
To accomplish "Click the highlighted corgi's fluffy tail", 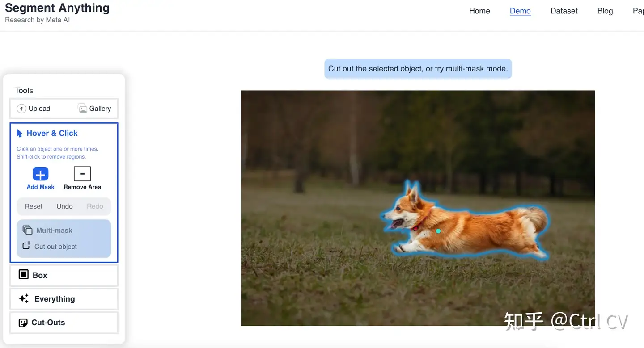I will click(534, 218).
